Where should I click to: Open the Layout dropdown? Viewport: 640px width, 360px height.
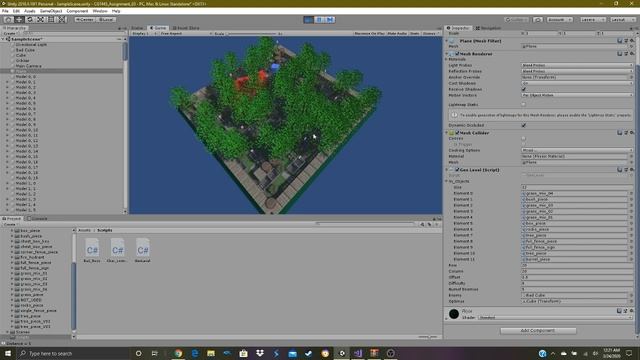(622, 20)
